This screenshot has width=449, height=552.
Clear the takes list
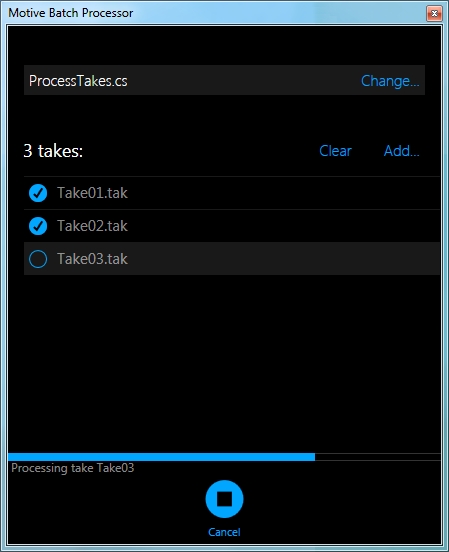pyautogui.click(x=335, y=151)
